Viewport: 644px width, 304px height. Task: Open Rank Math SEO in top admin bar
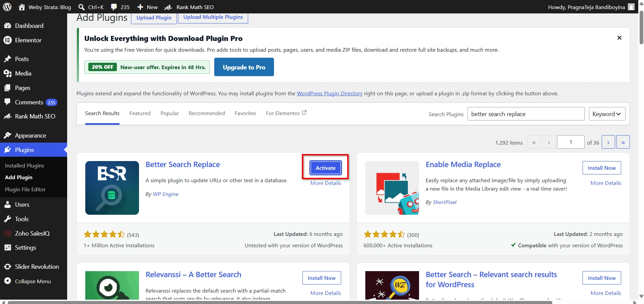click(189, 7)
